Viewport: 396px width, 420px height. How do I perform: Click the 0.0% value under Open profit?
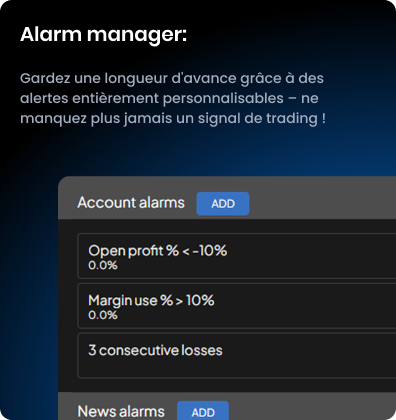[103, 265]
